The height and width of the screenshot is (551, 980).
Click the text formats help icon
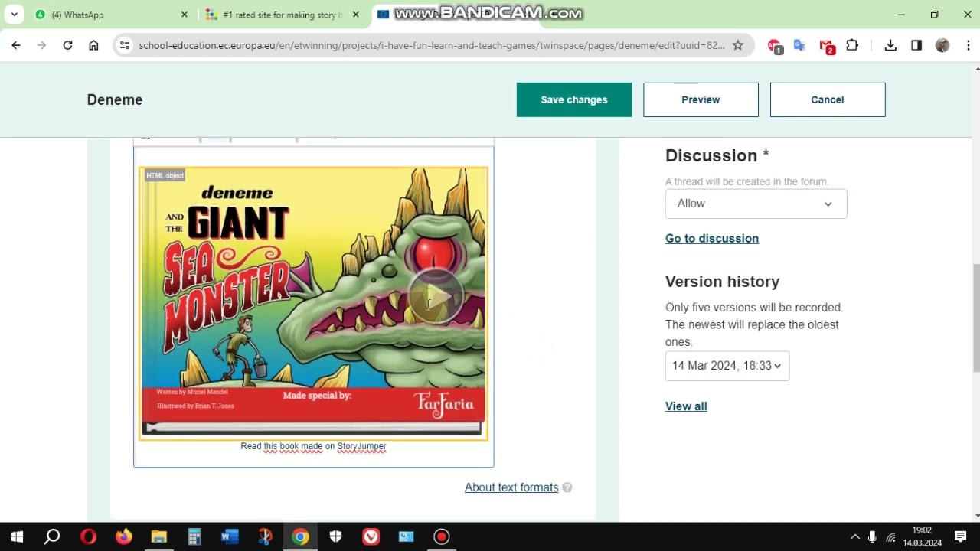click(x=567, y=487)
